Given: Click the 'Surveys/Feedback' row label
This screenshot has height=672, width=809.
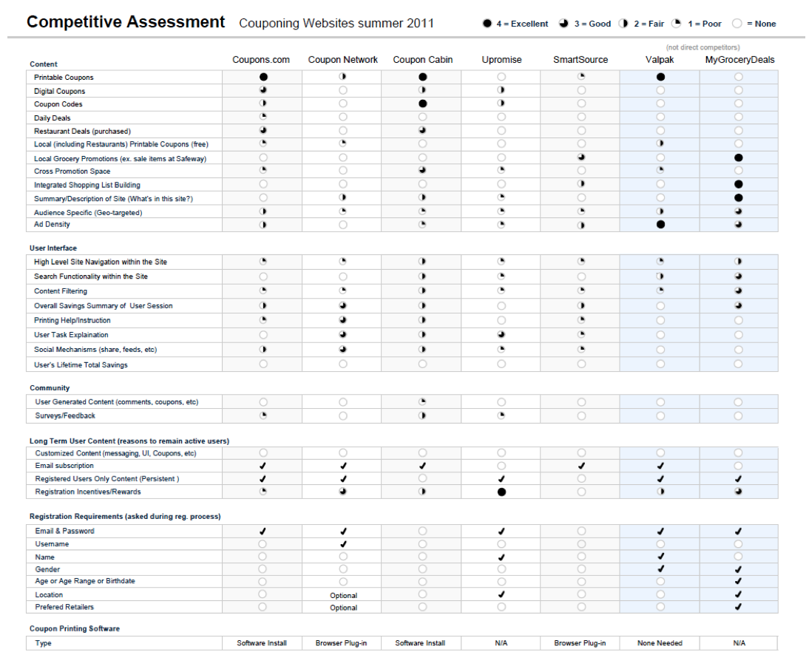Looking at the screenshot, I should click(65, 415).
